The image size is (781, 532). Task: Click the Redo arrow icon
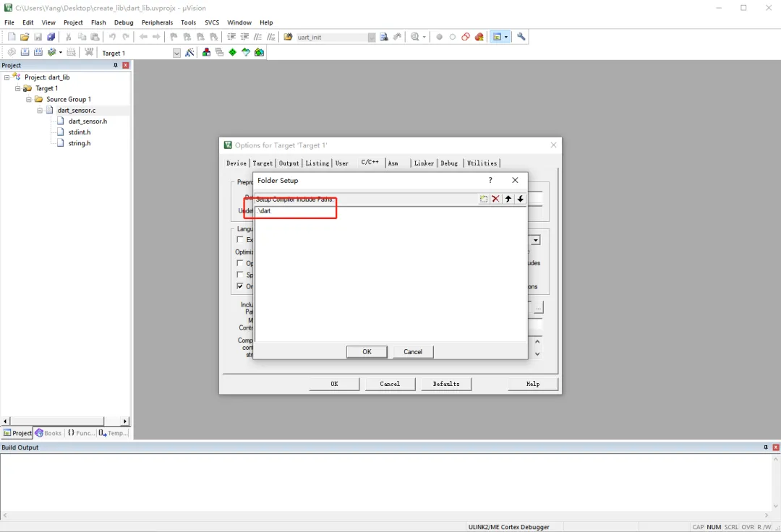(x=126, y=37)
